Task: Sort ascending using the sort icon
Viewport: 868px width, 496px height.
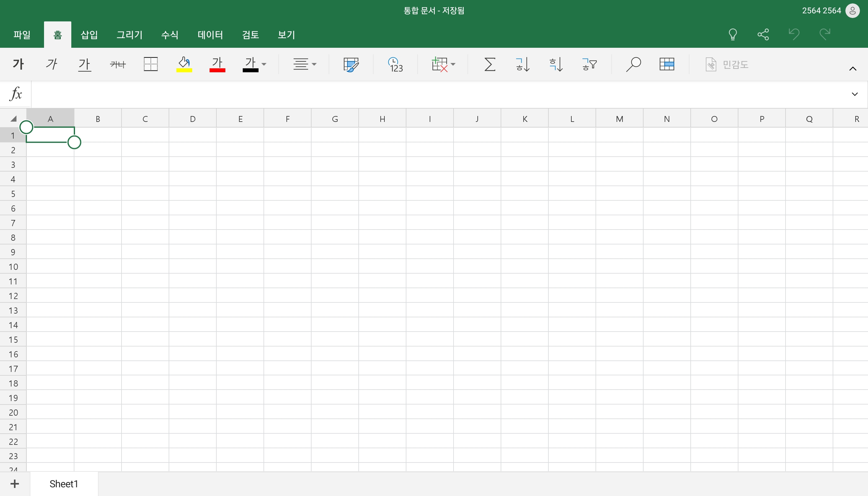Action: [522, 64]
